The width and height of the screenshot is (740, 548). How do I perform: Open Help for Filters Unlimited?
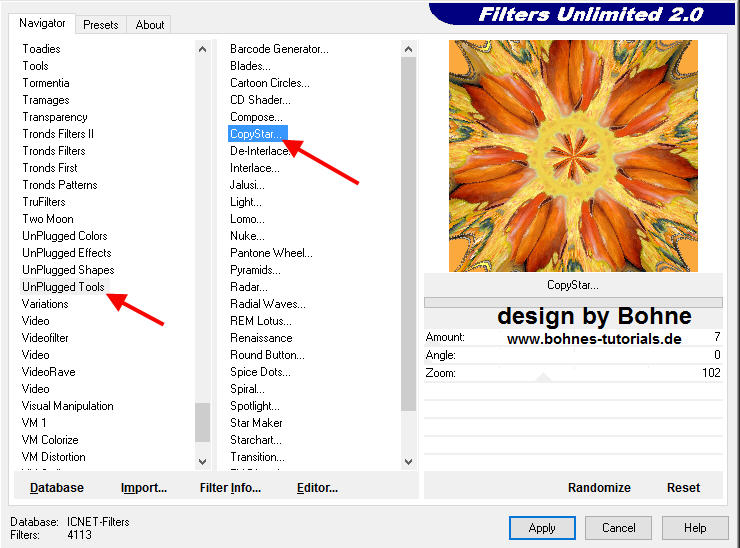[695, 528]
